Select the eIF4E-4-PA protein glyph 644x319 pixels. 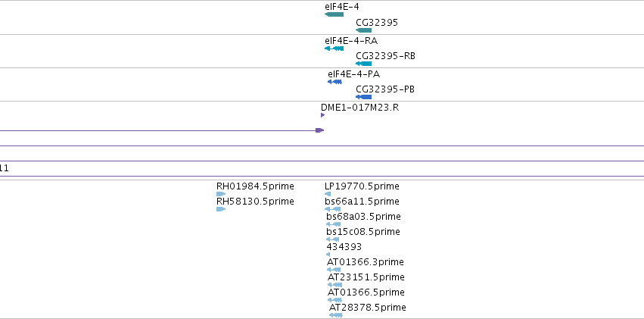(x=334, y=82)
